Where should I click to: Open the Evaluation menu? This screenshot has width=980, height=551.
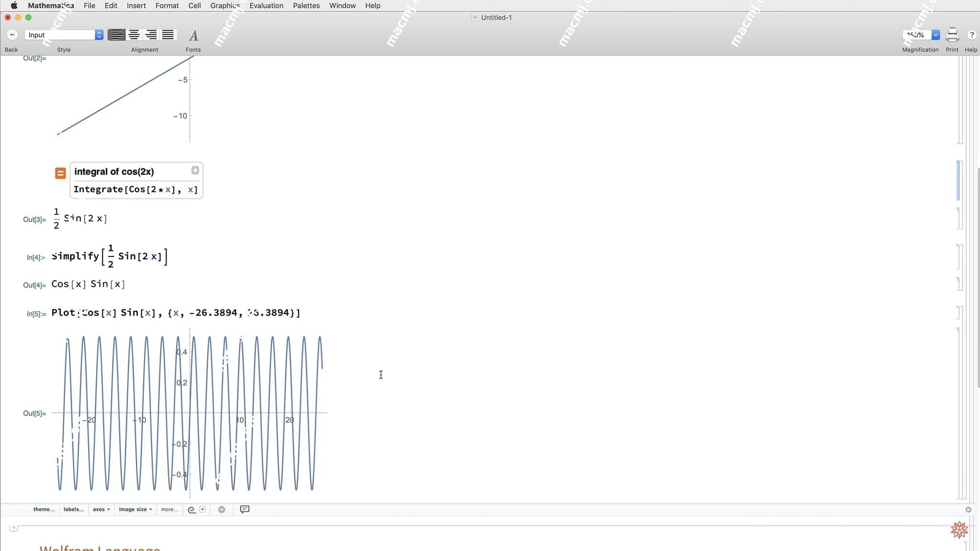click(267, 5)
